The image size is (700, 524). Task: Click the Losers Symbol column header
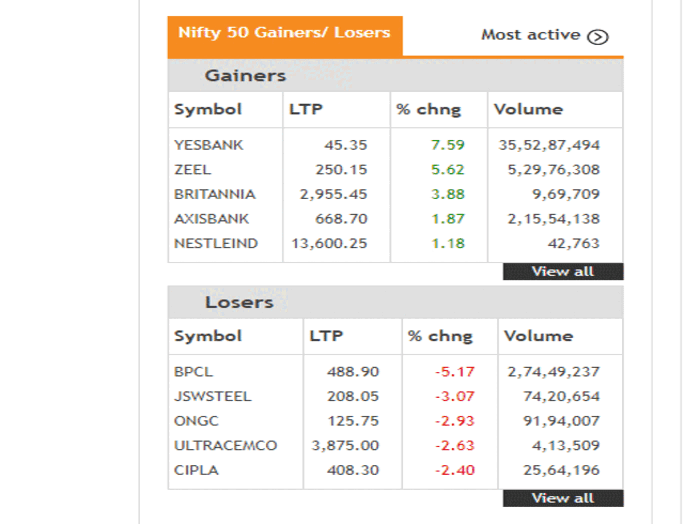[208, 336]
